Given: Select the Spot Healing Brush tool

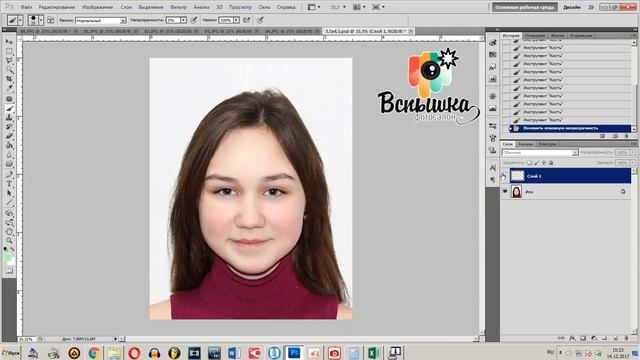Looking at the screenshot, I should point(9,99).
